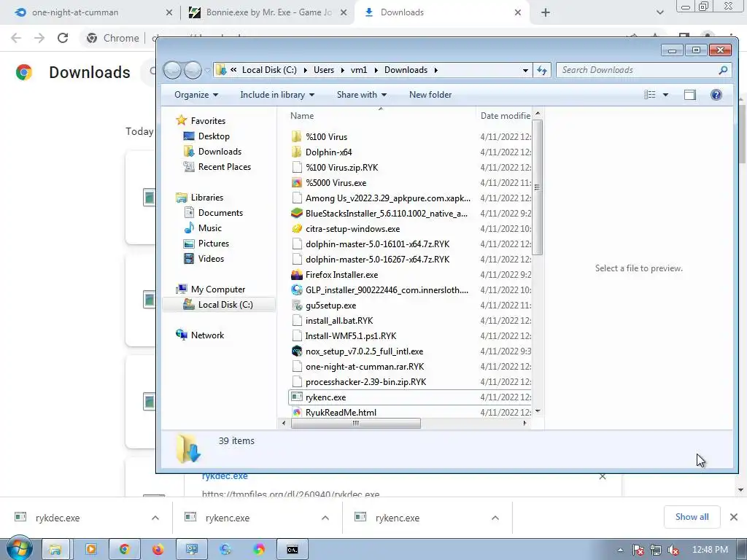This screenshot has width=747, height=560.
Task: Open the view options dropdown arrow
Action: point(665,95)
